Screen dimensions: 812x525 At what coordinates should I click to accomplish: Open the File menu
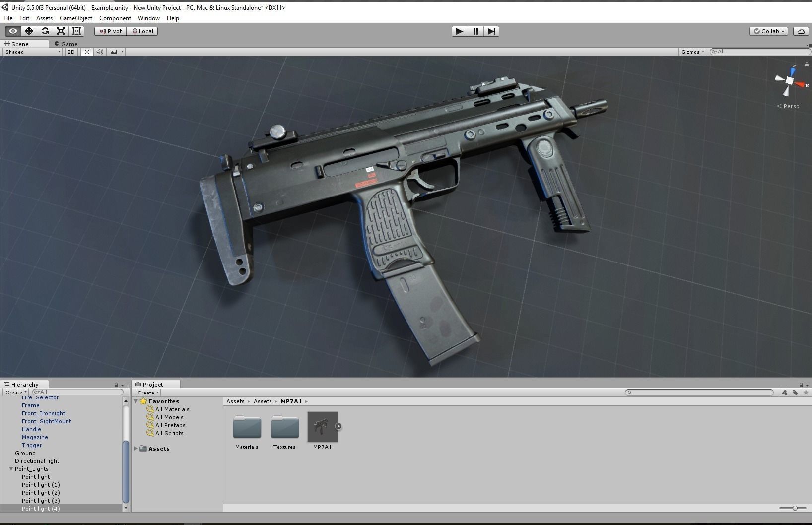8,18
